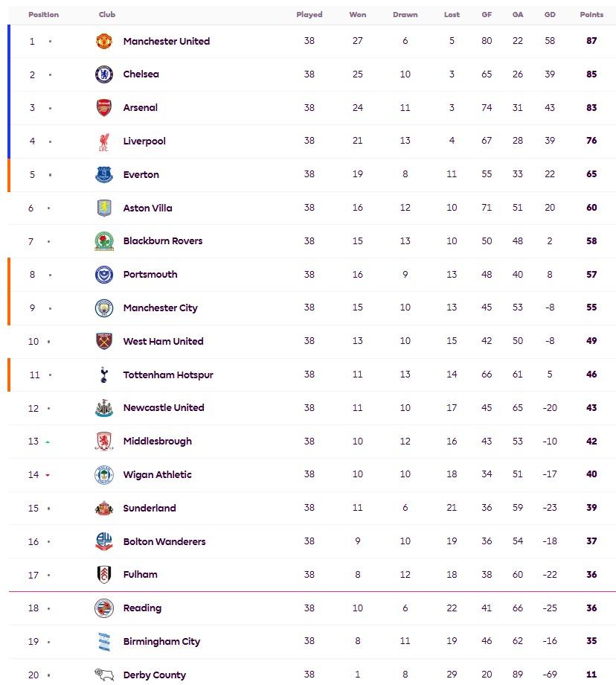Click the Liverpool club crest
This screenshot has height=685, width=616.
point(103,141)
